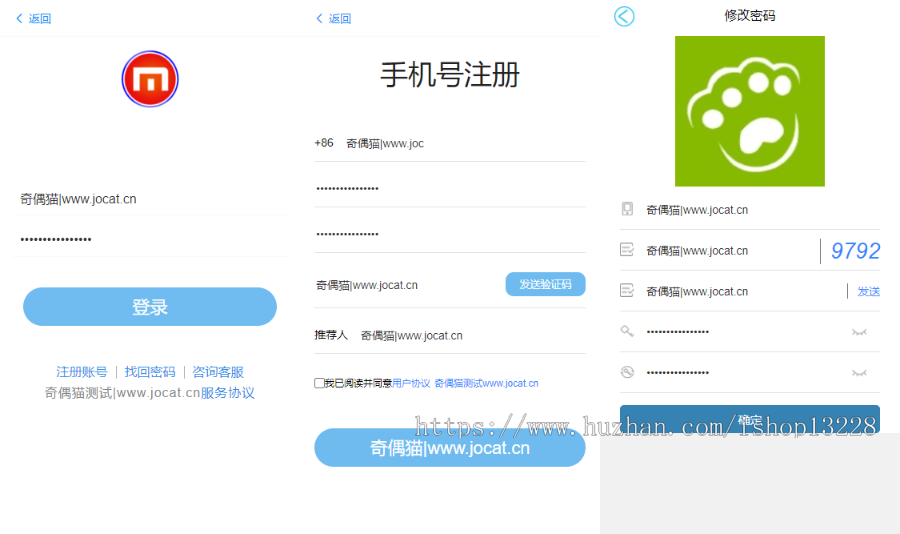Focus the login username field
Image resolution: width=900 pixels, height=534 pixels.
pyautogui.click(x=150, y=199)
